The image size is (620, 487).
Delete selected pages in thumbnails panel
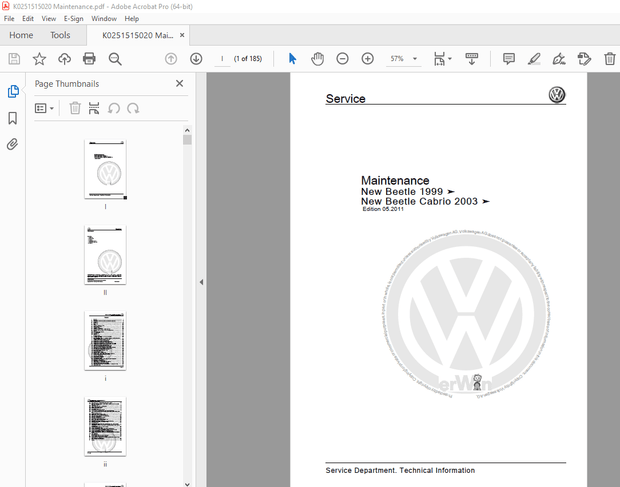tap(75, 108)
